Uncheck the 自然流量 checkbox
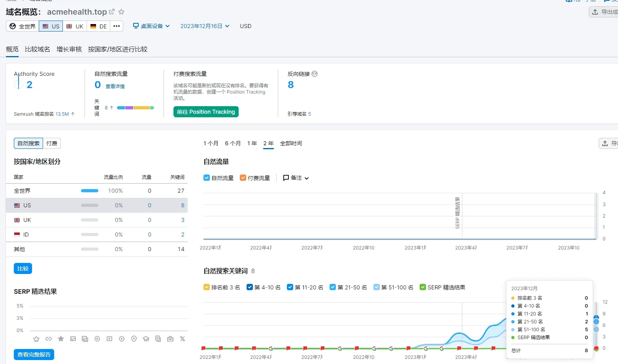This screenshot has height=364, width=618. click(207, 178)
